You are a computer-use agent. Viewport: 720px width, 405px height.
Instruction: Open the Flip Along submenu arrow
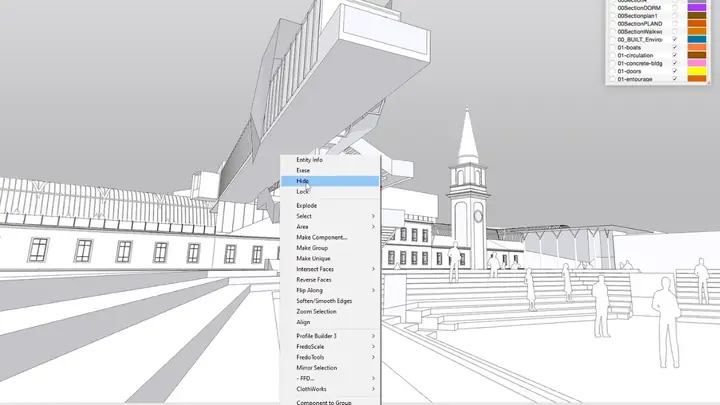point(373,290)
